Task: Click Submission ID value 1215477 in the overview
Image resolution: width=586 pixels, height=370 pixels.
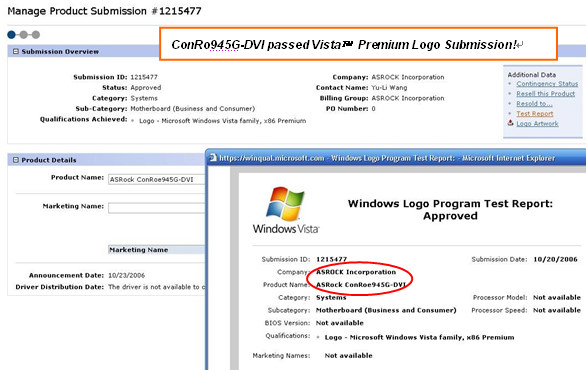Action: pyautogui.click(x=144, y=77)
